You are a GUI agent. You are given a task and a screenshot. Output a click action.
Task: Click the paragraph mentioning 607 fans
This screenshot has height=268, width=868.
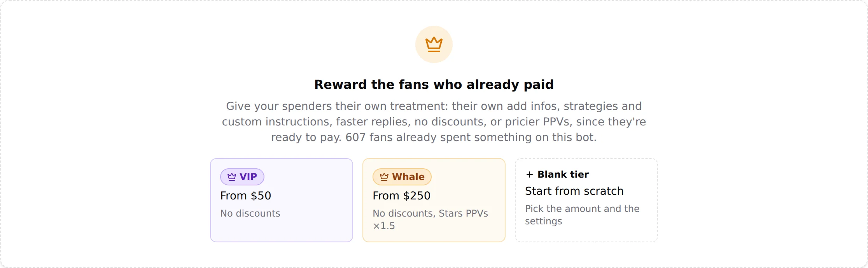434,122
